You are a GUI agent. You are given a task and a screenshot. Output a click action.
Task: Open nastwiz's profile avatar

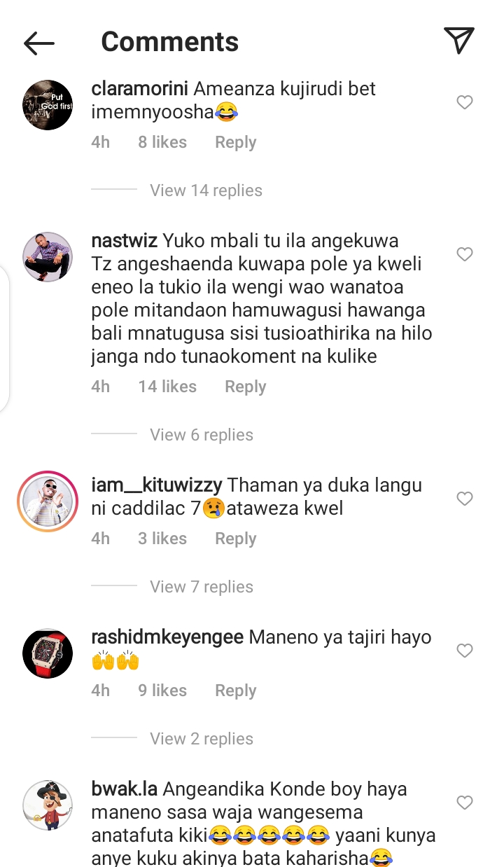point(48,257)
